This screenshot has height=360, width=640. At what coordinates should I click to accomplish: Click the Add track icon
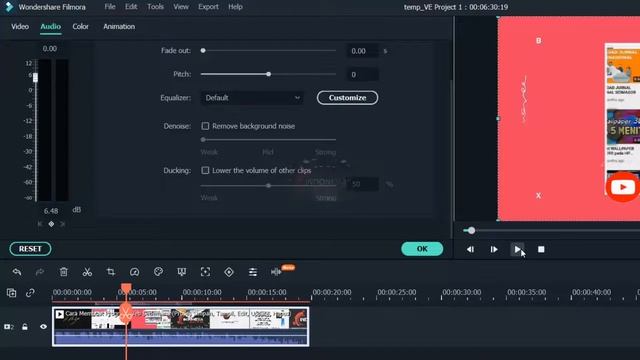click(x=11, y=293)
